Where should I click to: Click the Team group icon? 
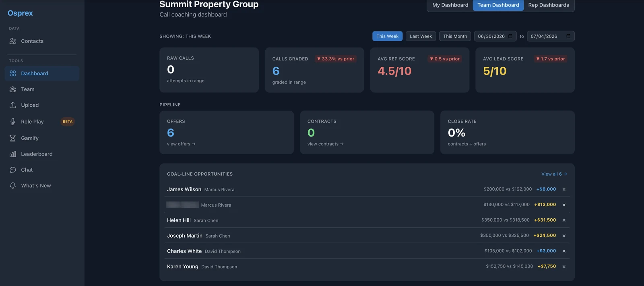[x=13, y=89]
